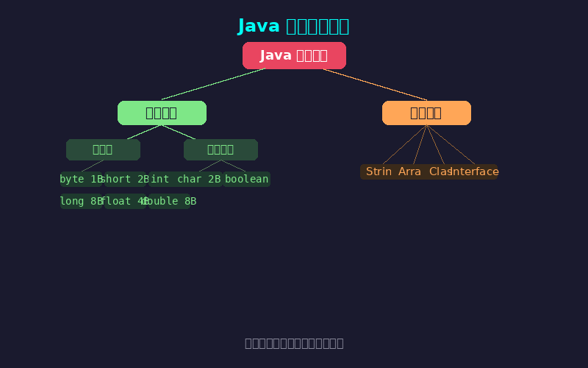This screenshot has width=588, height=368.
Task: Click the cyan Java title heading
Action: (x=293, y=26)
